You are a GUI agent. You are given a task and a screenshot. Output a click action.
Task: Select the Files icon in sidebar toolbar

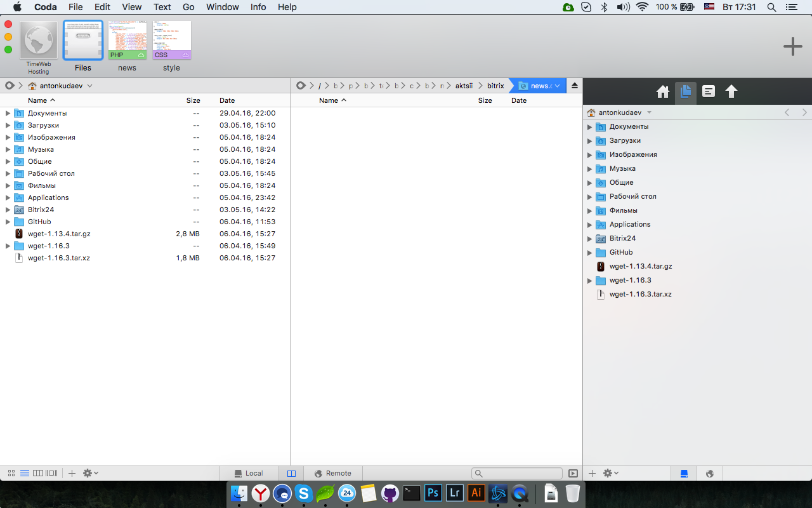(x=686, y=91)
